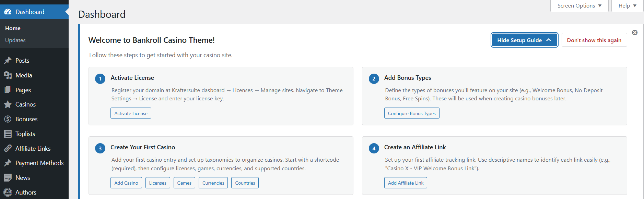Click the Posts pushpin icon
Image resolution: width=644 pixels, height=199 pixels.
tap(8, 61)
